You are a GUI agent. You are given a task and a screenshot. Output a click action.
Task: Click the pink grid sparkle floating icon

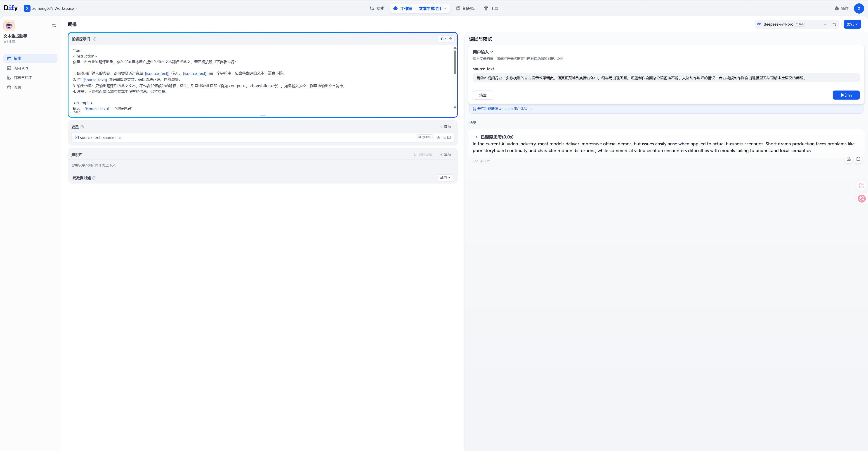862,186
